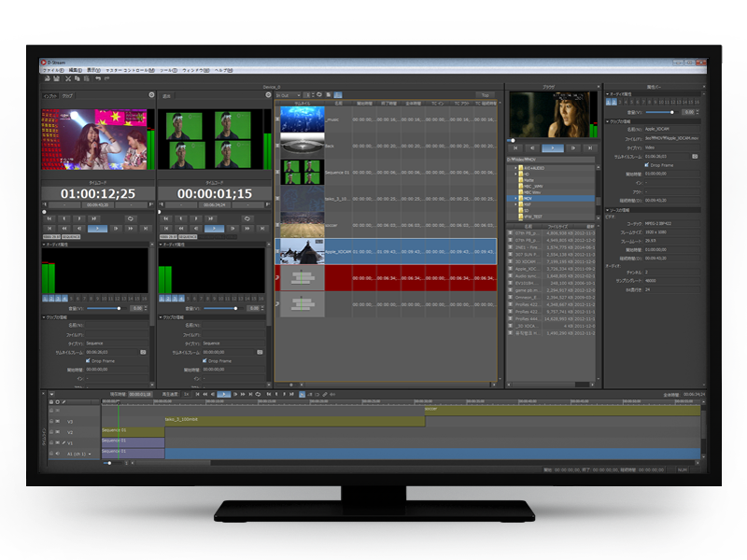Click the redo arrow icon
747x560 pixels.
tap(107, 78)
